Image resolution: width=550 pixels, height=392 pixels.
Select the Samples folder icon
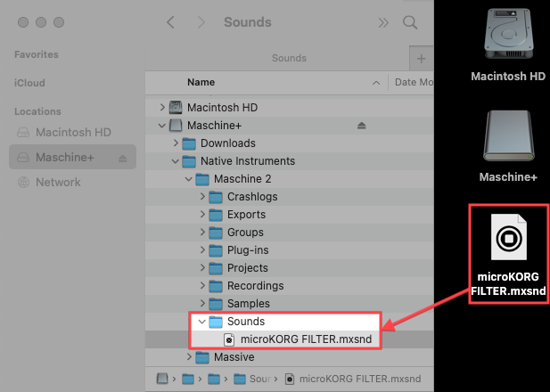pos(216,304)
